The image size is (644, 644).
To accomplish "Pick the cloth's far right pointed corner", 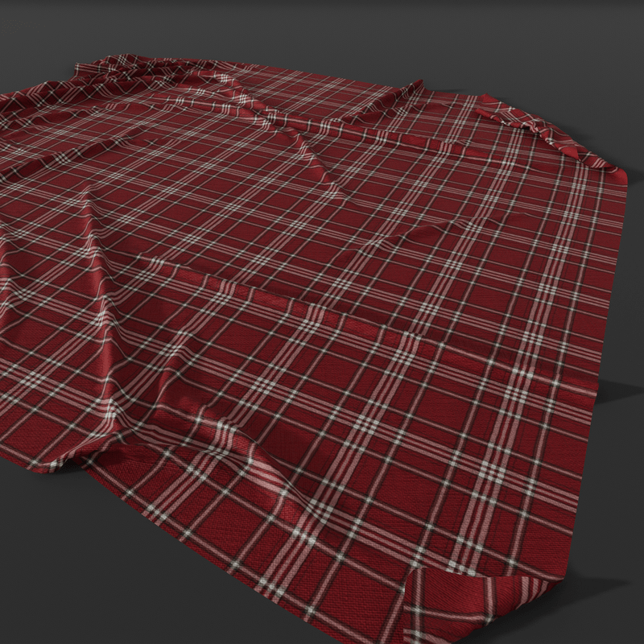I will [x=622, y=171].
